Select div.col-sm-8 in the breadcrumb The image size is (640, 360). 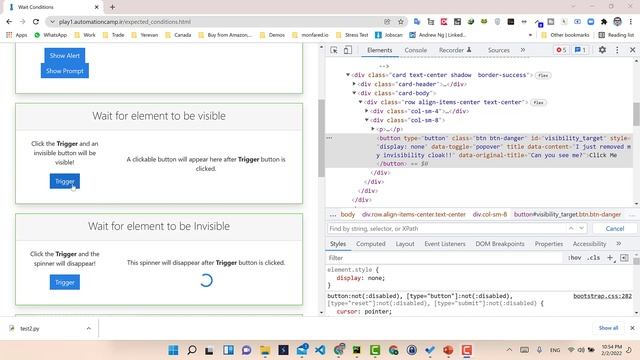(489, 214)
